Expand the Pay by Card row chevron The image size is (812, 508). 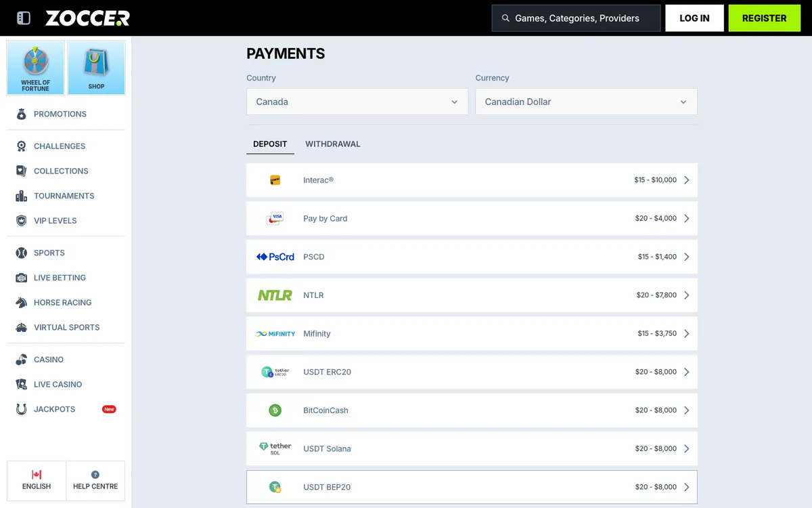pyautogui.click(x=687, y=218)
